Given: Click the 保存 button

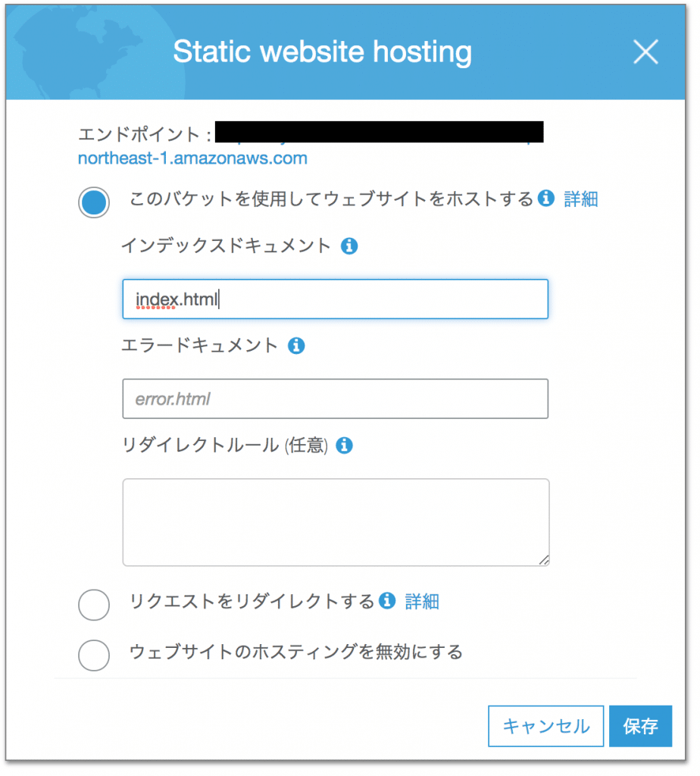Looking at the screenshot, I should point(640,726).
